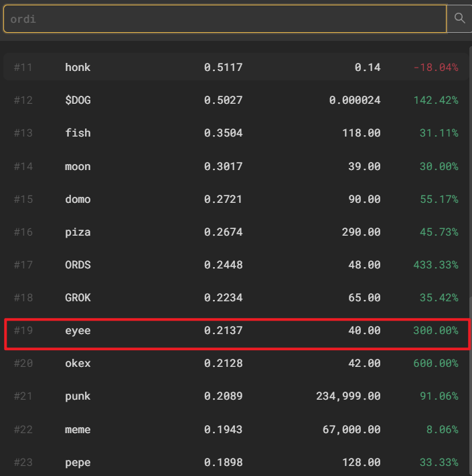Click pepe's 128.00 price
The image size is (472, 476).
click(x=362, y=463)
